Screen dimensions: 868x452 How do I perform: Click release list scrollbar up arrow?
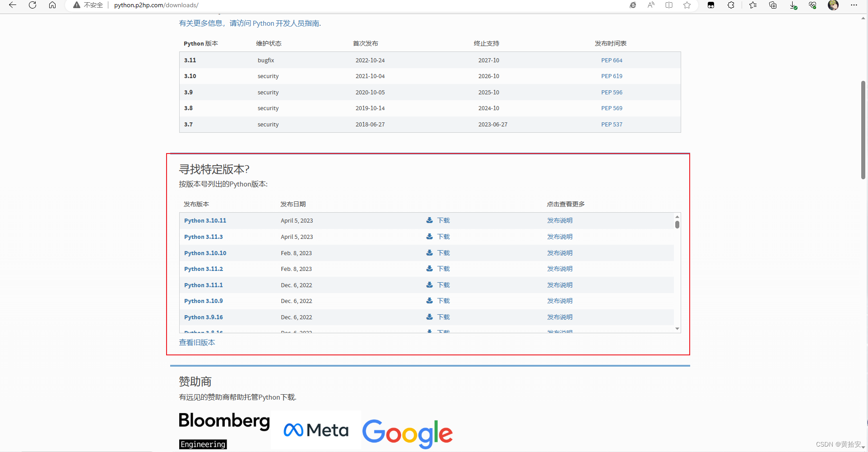tap(677, 217)
